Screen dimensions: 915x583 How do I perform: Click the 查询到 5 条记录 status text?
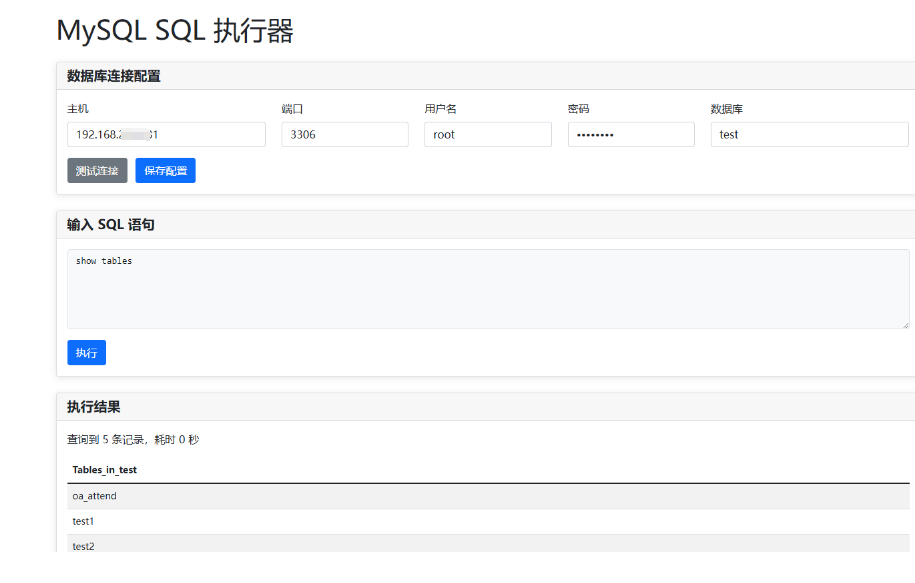point(133,439)
